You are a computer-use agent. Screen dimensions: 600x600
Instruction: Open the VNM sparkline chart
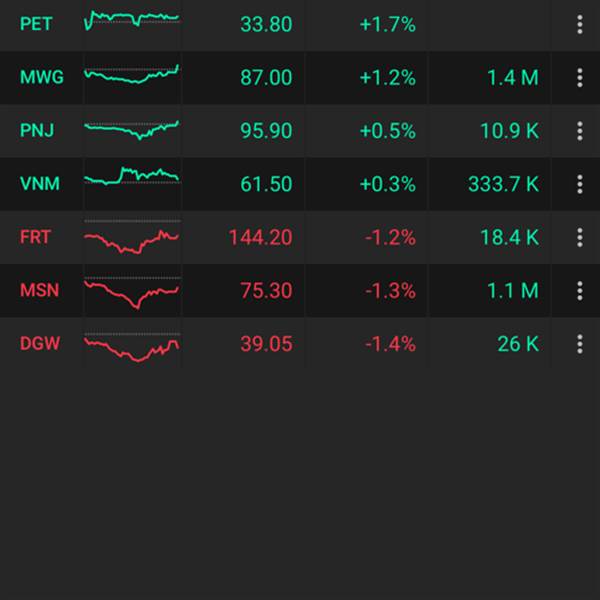(132, 178)
